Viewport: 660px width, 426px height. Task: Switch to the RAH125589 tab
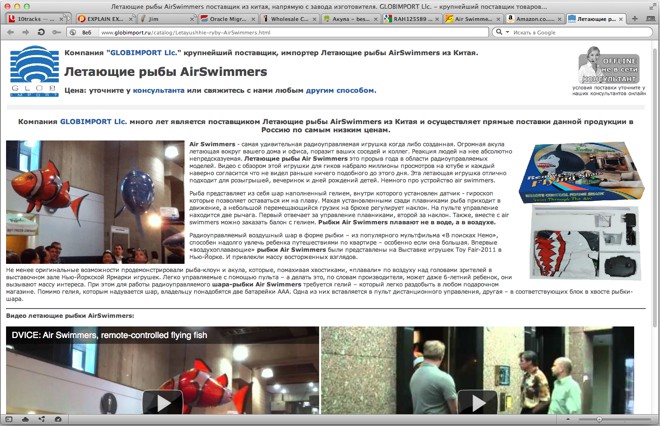(412, 19)
